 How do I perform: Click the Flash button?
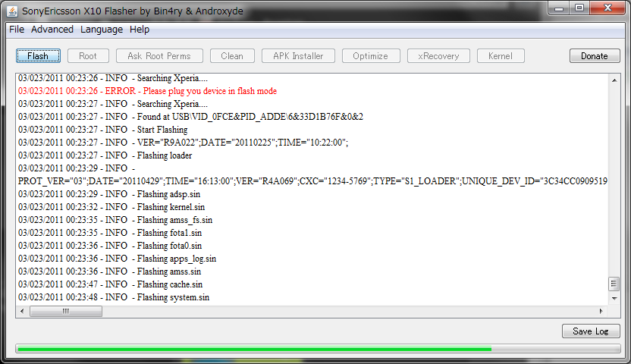(38, 56)
